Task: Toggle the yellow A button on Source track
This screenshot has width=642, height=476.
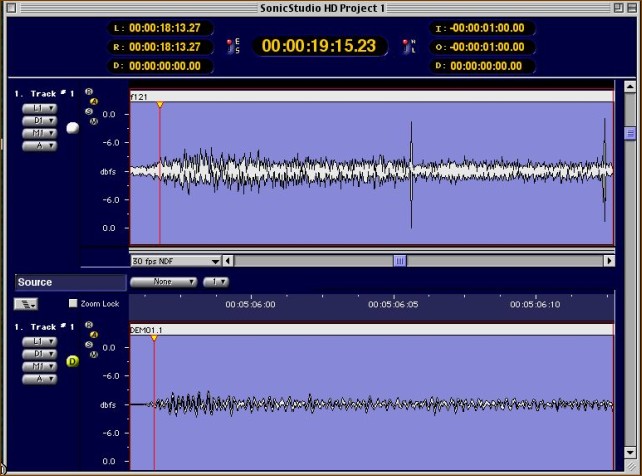Action: coord(94,334)
